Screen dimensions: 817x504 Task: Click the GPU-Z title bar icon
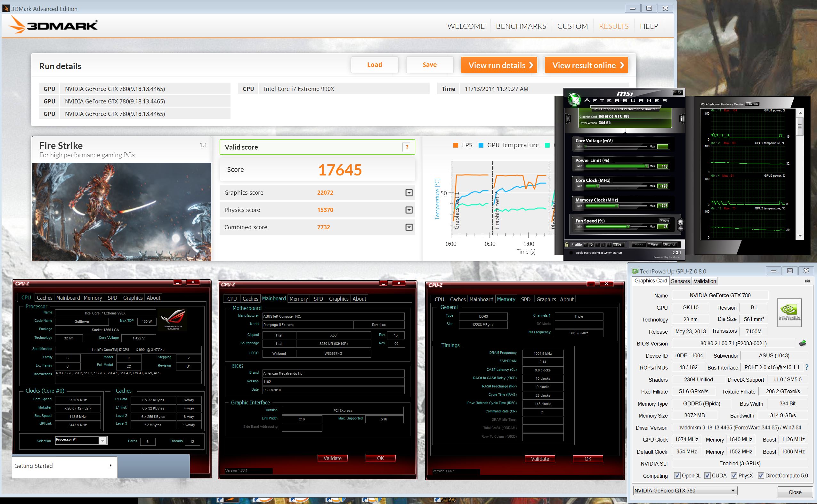pyautogui.click(x=635, y=271)
